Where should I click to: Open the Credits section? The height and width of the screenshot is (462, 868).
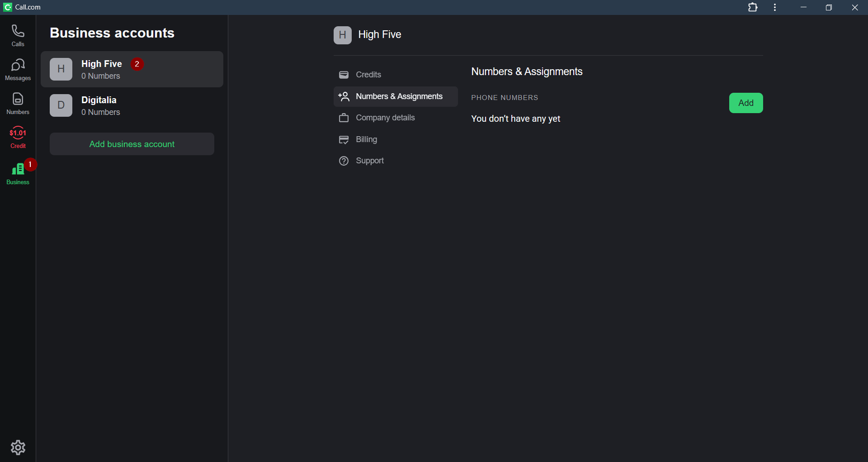[368, 75]
